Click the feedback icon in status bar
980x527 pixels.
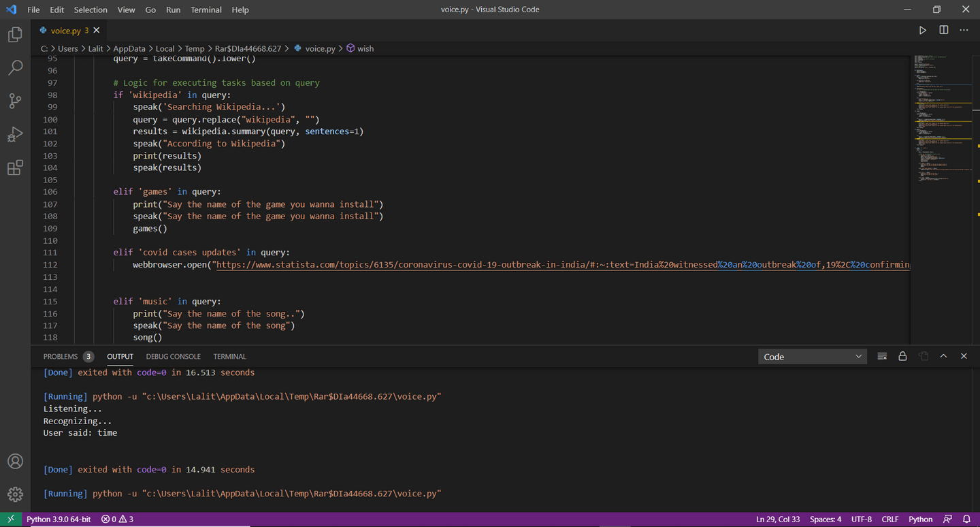[x=947, y=519]
